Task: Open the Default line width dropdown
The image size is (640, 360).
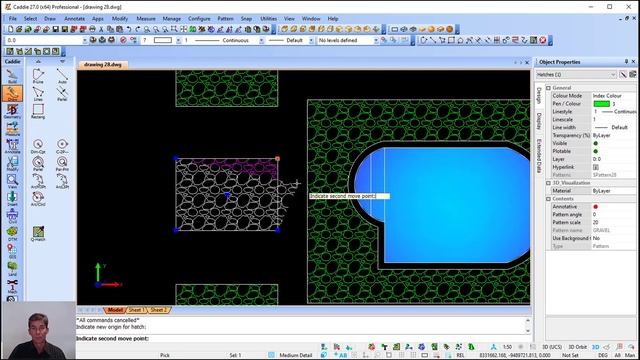Action: click(x=311, y=40)
